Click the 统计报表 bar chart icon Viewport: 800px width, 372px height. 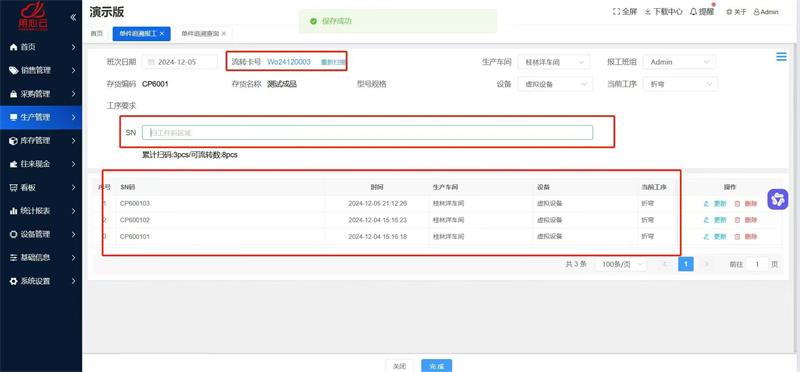(x=14, y=211)
